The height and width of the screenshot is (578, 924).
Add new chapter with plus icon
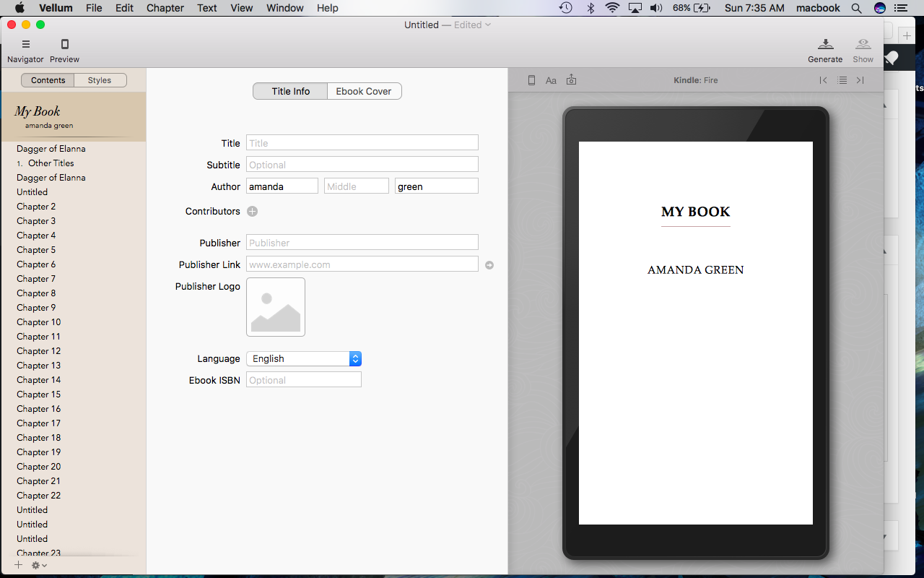click(19, 565)
